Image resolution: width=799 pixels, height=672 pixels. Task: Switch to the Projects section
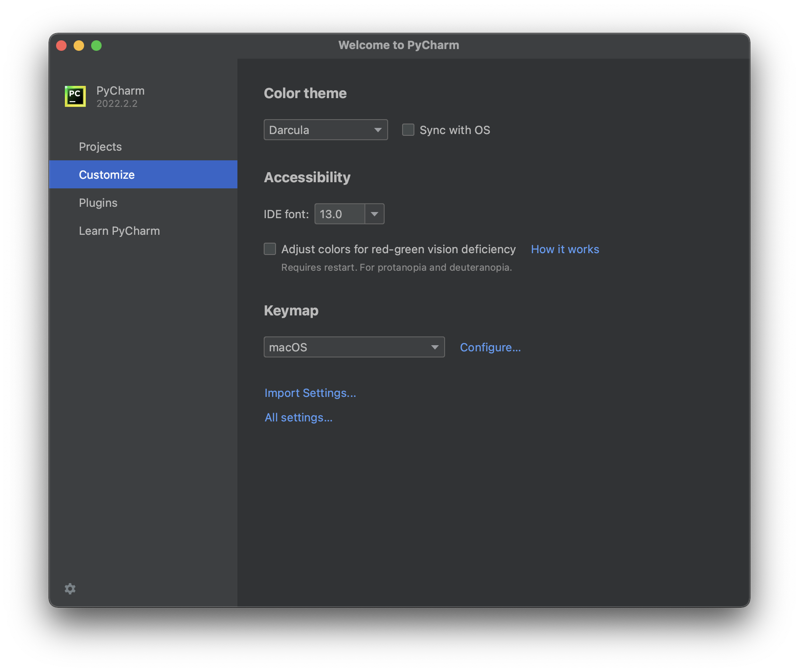coord(100,146)
